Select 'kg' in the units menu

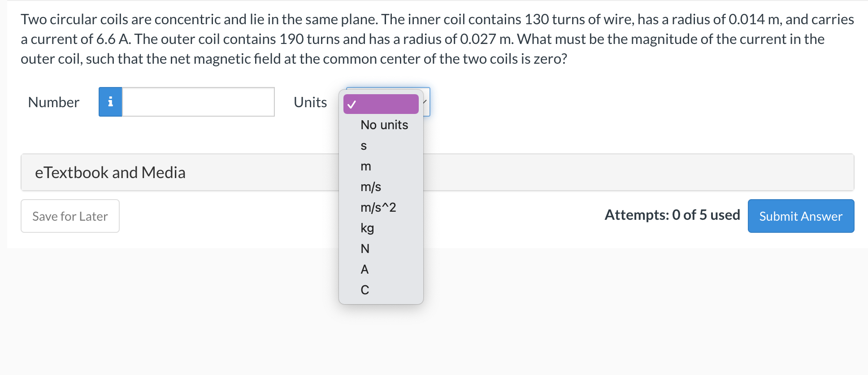367,228
